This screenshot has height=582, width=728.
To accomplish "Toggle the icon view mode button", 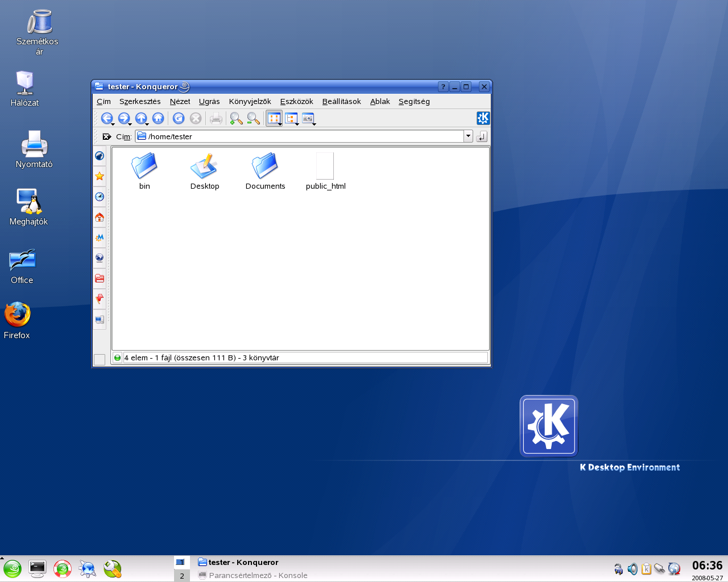I will click(274, 118).
